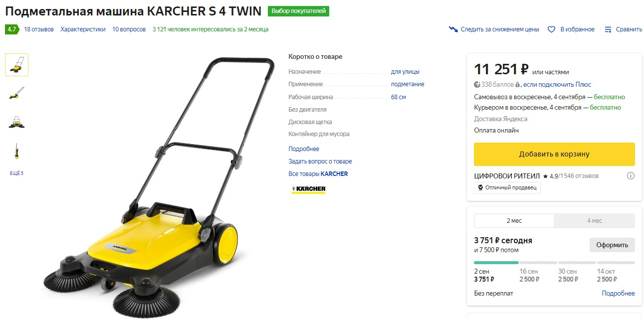644x320 pixels.
Task: Select the 2 мес installment option
Action: tap(514, 221)
